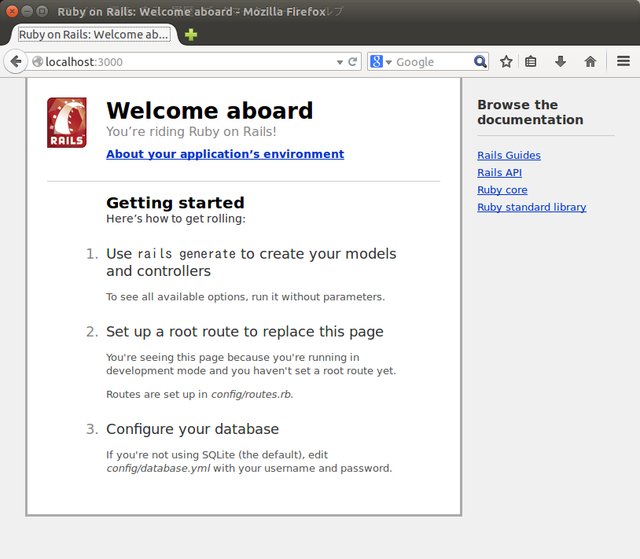Maximize the Firefox window
The image size is (640, 559).
click(x=42, y=11)
